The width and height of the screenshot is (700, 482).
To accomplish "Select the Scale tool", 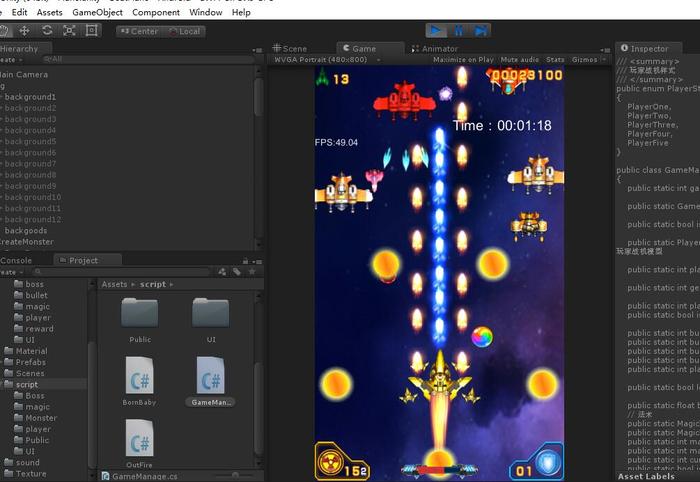I will point(69,31).
